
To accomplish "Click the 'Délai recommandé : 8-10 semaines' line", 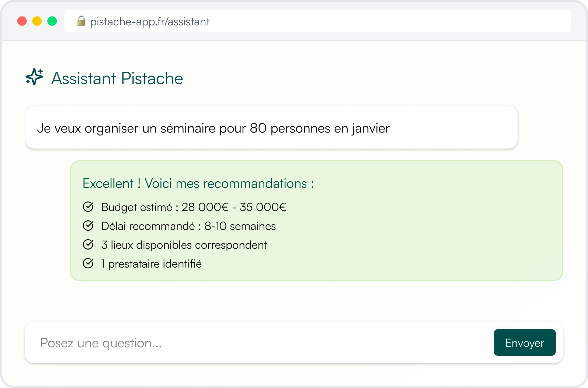I will pos(188,226).
